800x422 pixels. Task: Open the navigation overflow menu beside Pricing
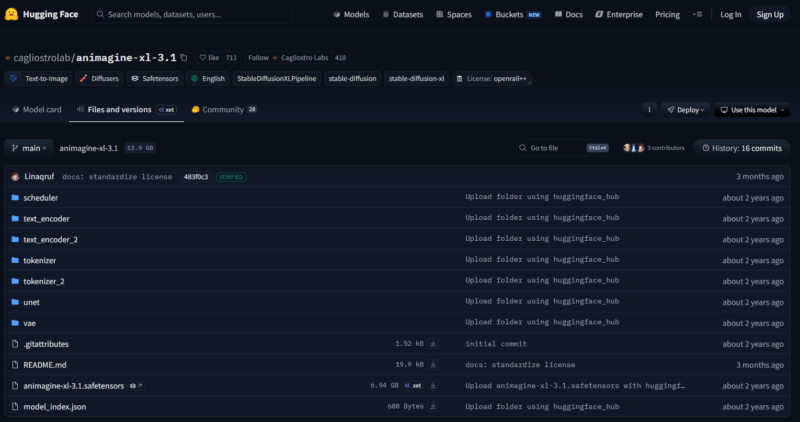pyautogui.click(x=696, y=15)
